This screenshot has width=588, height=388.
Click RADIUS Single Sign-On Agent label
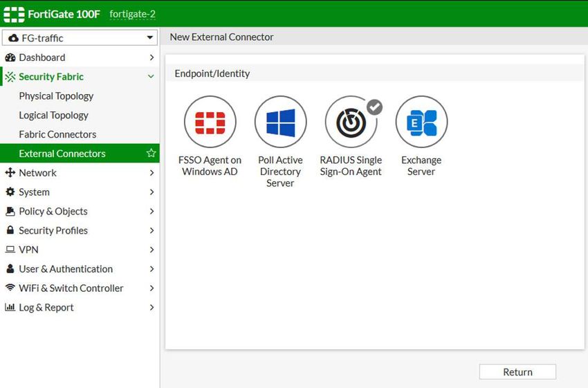pos(351,166)
